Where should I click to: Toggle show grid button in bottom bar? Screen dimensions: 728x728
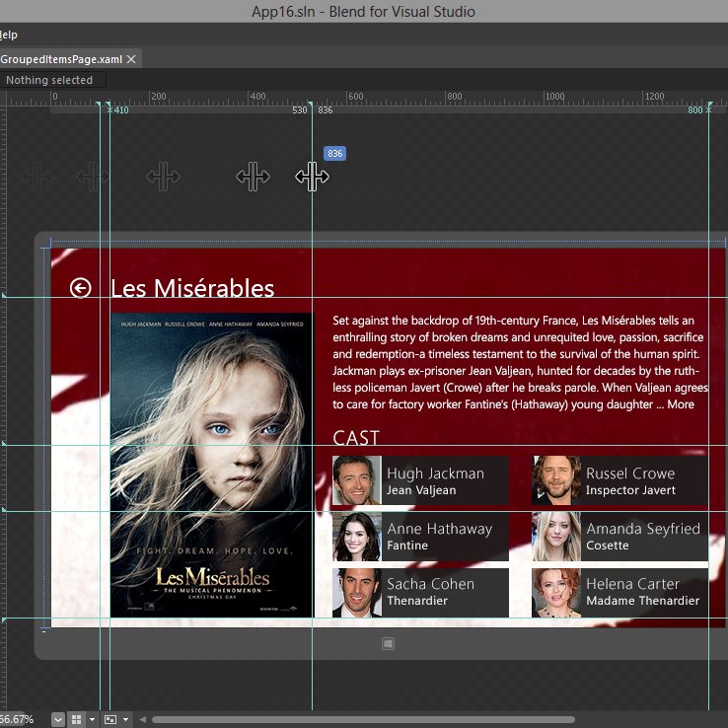pyautogui.click(x=76, y=720)
